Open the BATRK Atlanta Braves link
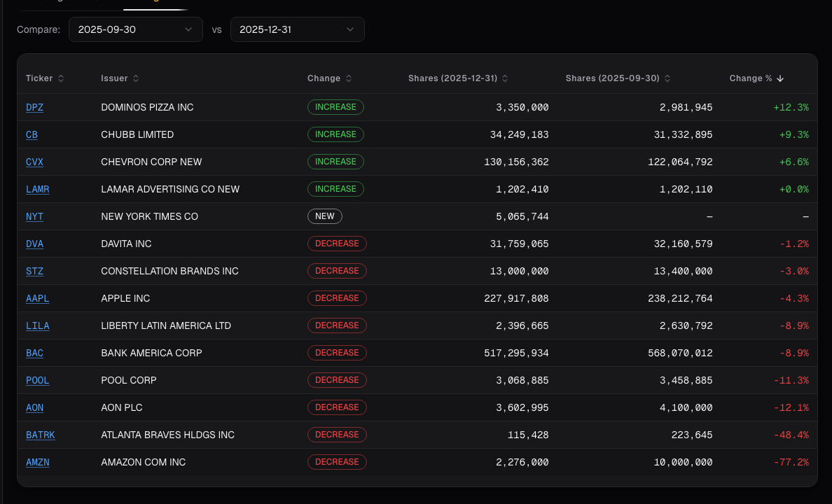Image resolution: width=832 pixels, height=504 pixels. (x=40, y=435)
